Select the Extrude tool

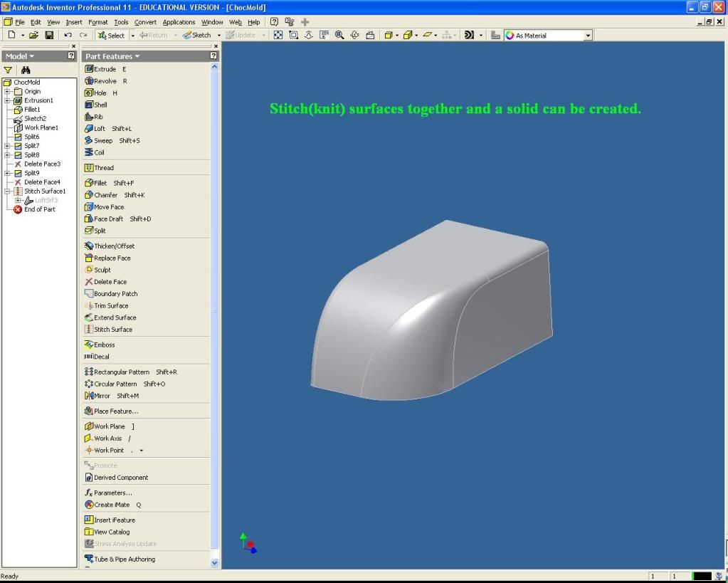tap(105, 69)
